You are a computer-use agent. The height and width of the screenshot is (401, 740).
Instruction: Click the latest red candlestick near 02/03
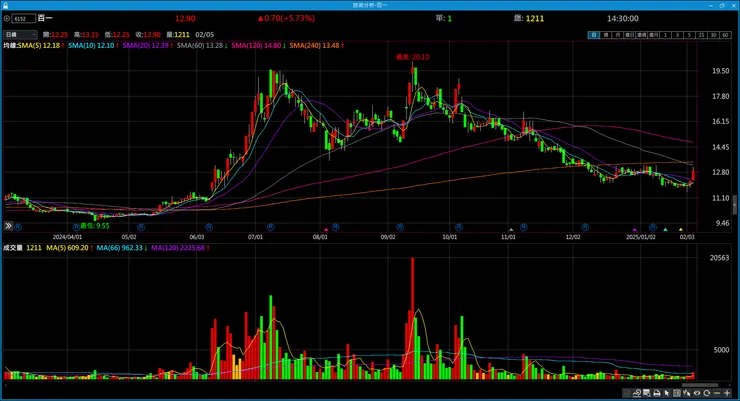[693, 174]
